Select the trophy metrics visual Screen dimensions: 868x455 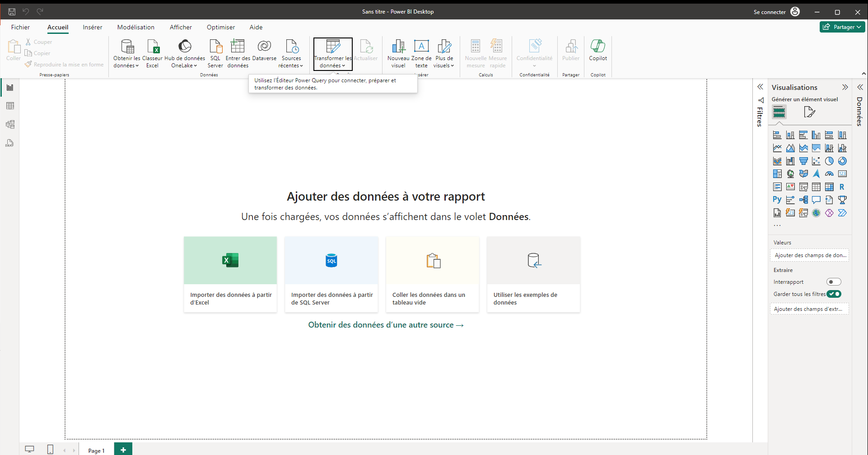842,200
